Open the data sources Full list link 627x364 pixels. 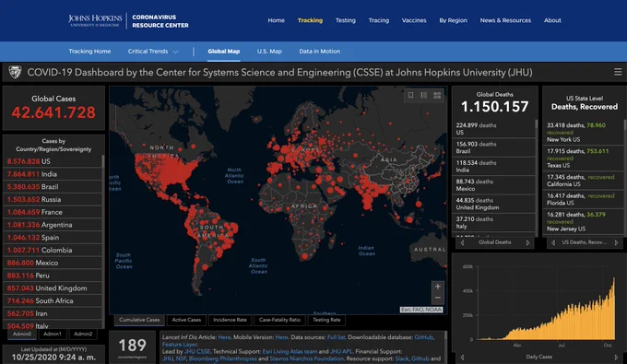tap(336, 337)
